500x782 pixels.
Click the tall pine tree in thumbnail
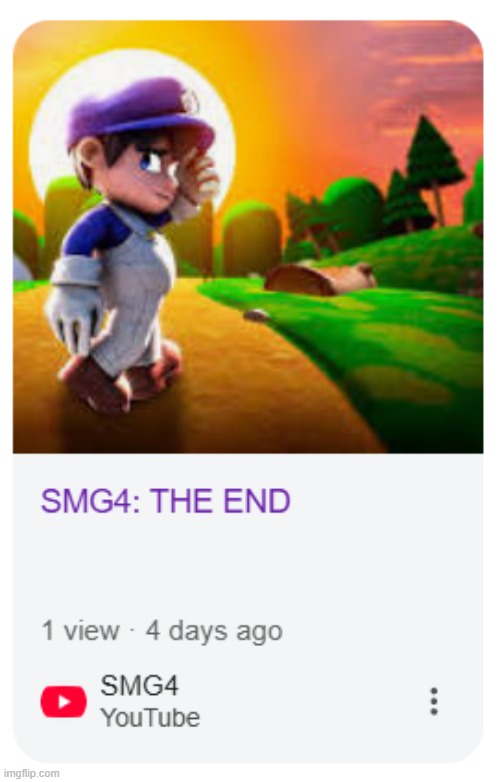coord(432,165)
